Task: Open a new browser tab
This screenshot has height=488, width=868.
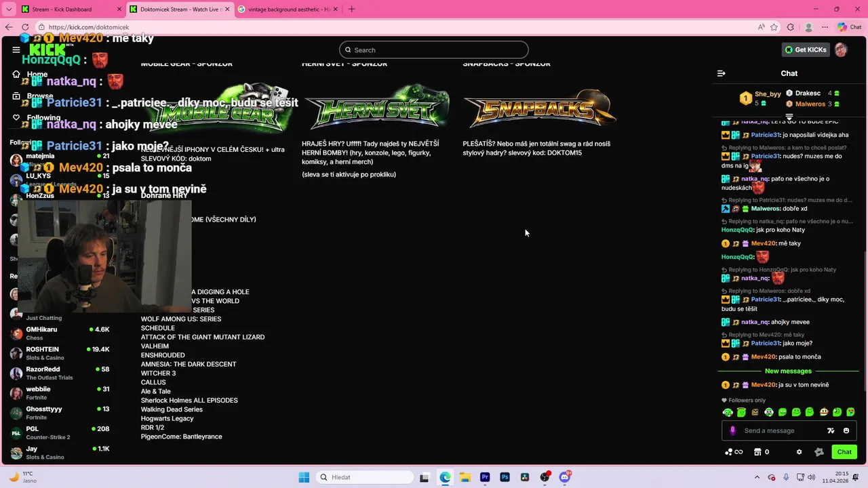Action: [x=351, y=9]
